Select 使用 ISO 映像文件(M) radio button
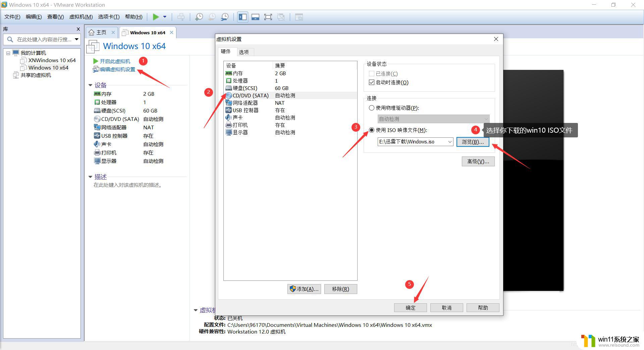Screen dimensions: 644x350 (x=372, y=130)
